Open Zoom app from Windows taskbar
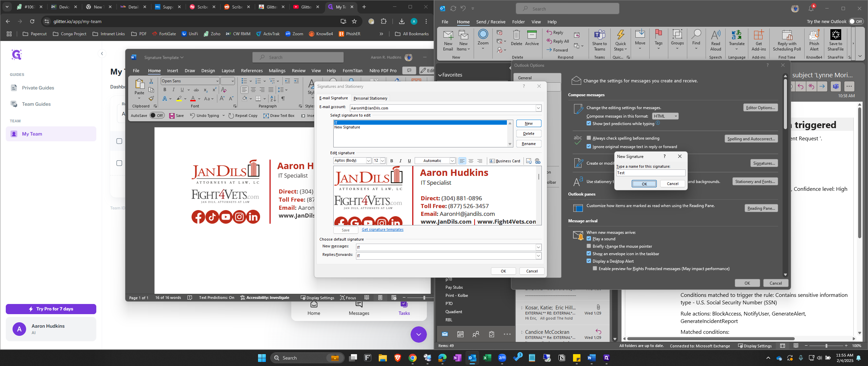868x366 pixels. click(502, 358)
